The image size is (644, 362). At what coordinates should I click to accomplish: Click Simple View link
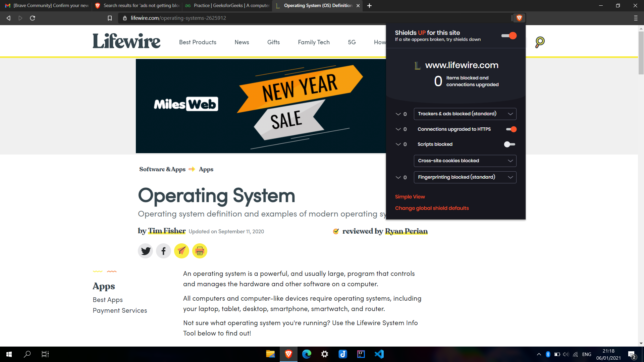410,197
